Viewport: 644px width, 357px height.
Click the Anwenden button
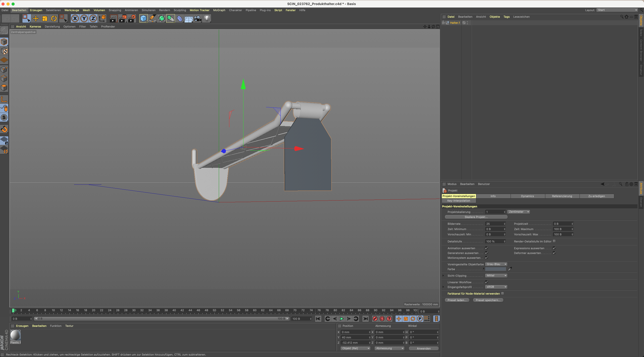pyautogui.click(x=423, y=348)
